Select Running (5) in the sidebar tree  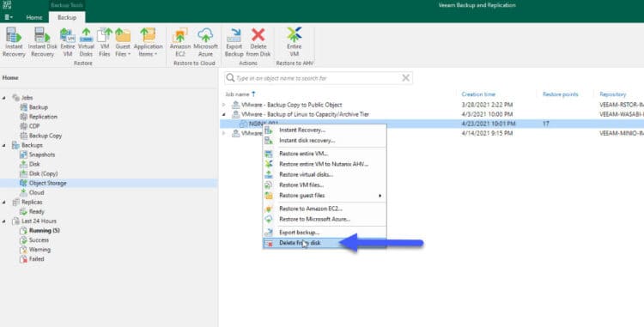(x=45, y=231)
